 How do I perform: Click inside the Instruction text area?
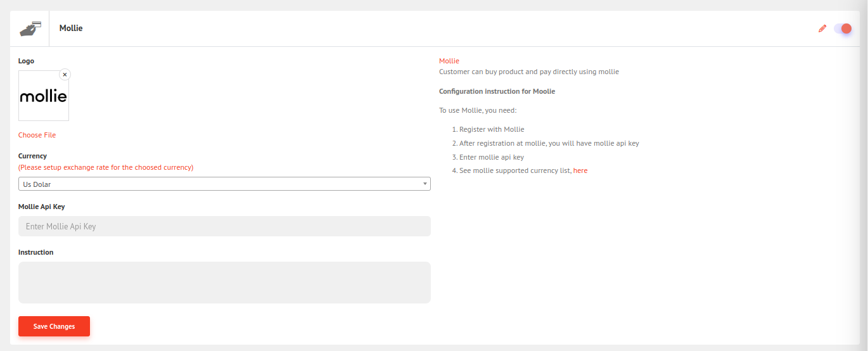tap(224, 283)
